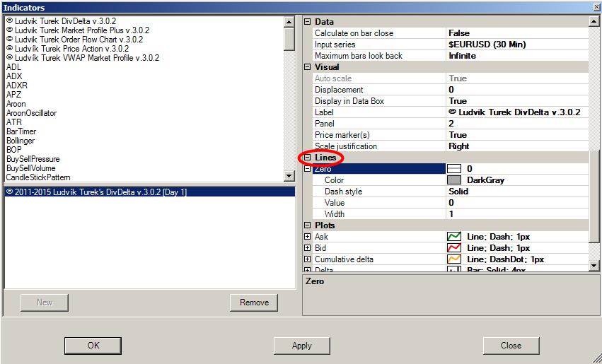
Task: Collapse the Plots section
Action: (307, 225)
